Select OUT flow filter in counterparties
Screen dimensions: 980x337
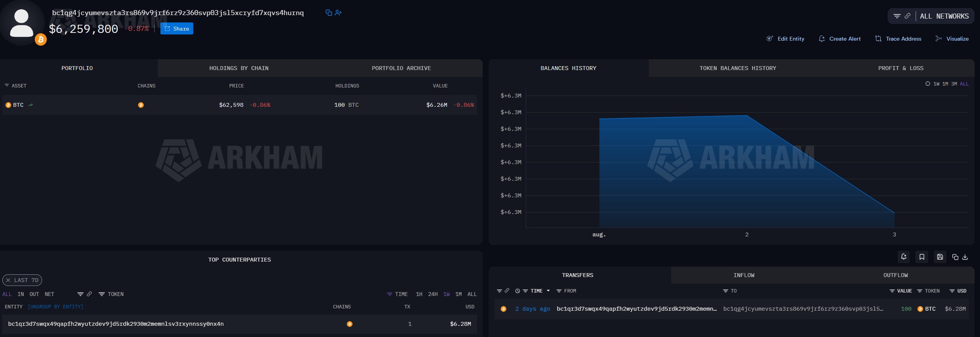(x=34, y=294)
